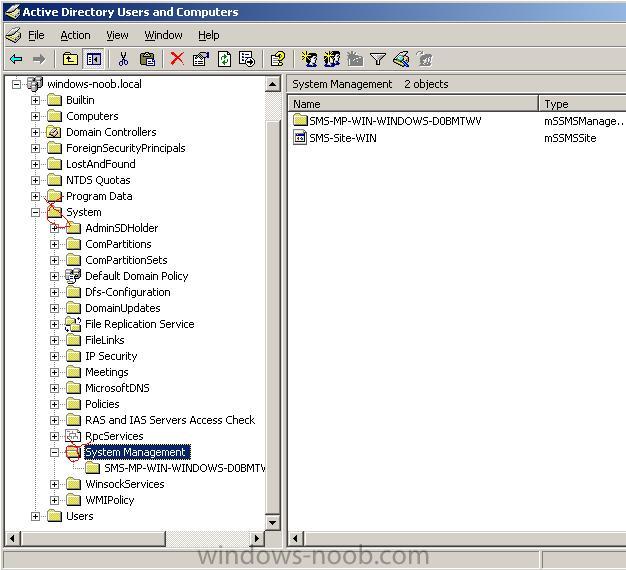Select RAS and IAS Servers Access Check
Viewport: 626px width, 570px height.
pos(170,420)
